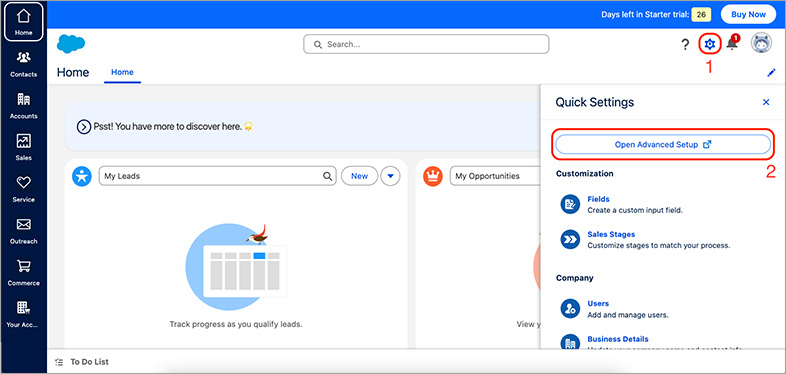Open the Service section in sidebar
This screenshot has height=374, width=786.
click(x=24, y=189)
